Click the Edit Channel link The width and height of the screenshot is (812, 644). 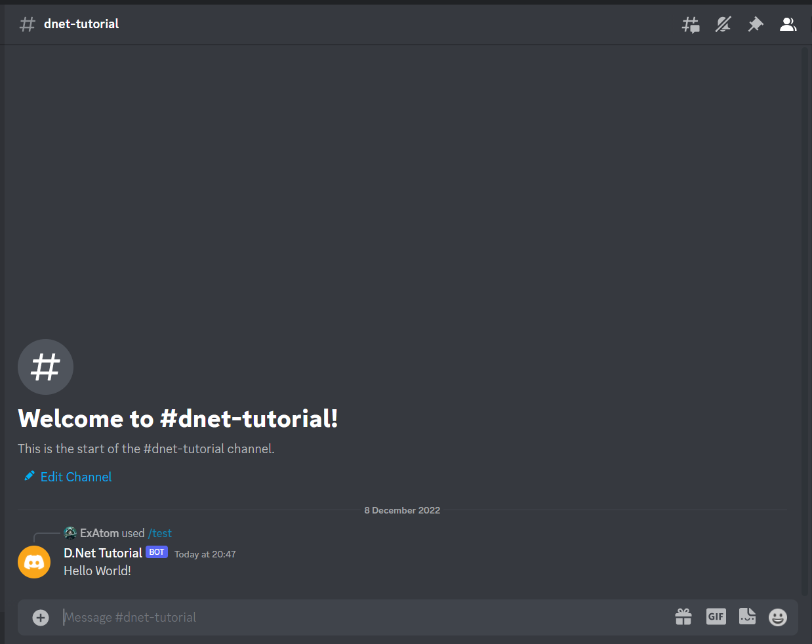pyautogui.click(x=76, y=477)
